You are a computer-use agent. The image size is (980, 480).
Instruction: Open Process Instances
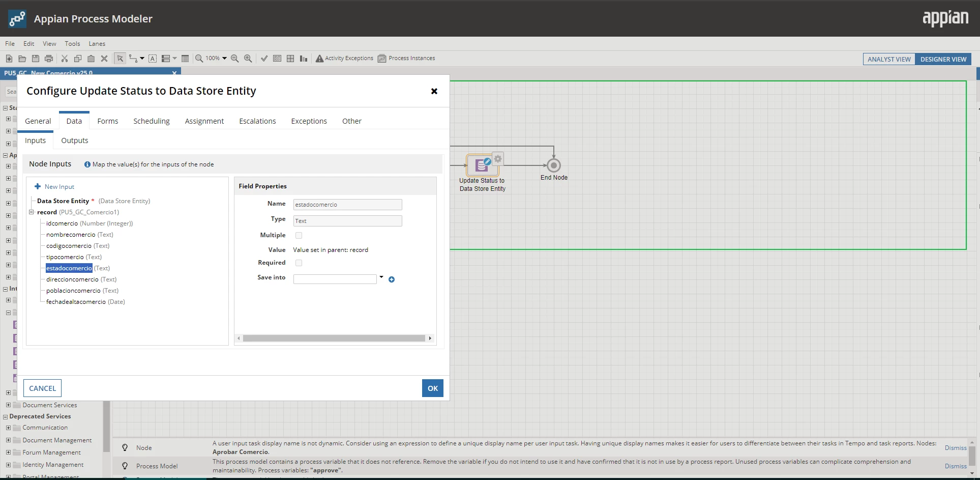[406, 59]
